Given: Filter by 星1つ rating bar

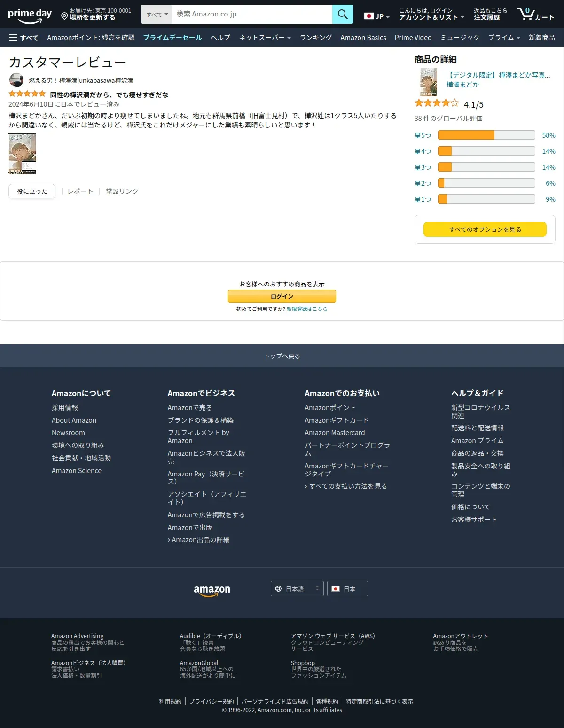Looking at the screenshot, I should pos(486,199).
